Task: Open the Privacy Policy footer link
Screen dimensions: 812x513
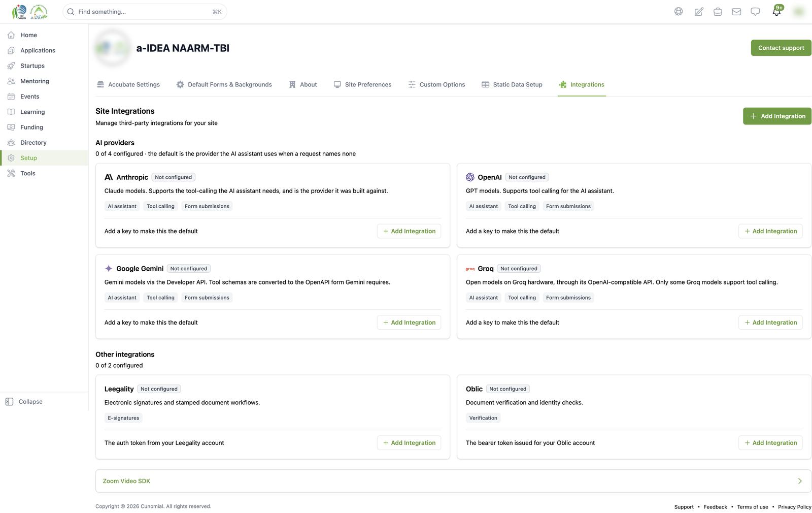Action: click(795, 507)
